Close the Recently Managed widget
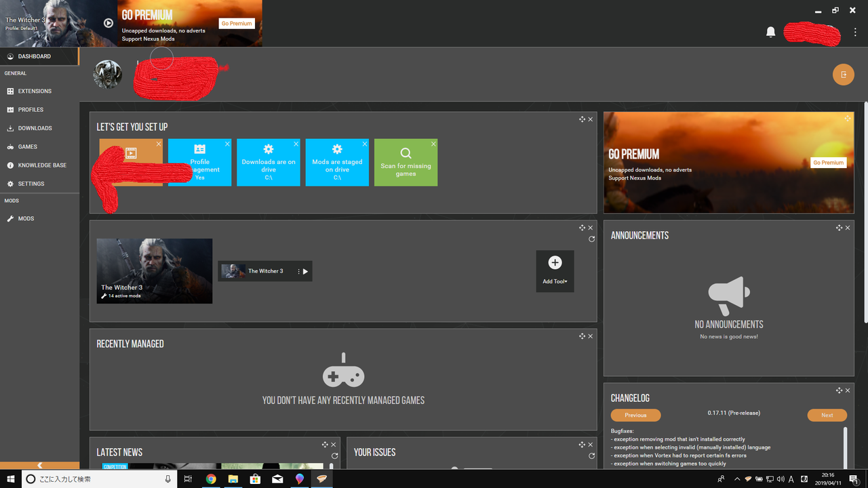 click(x=590, y=336)
